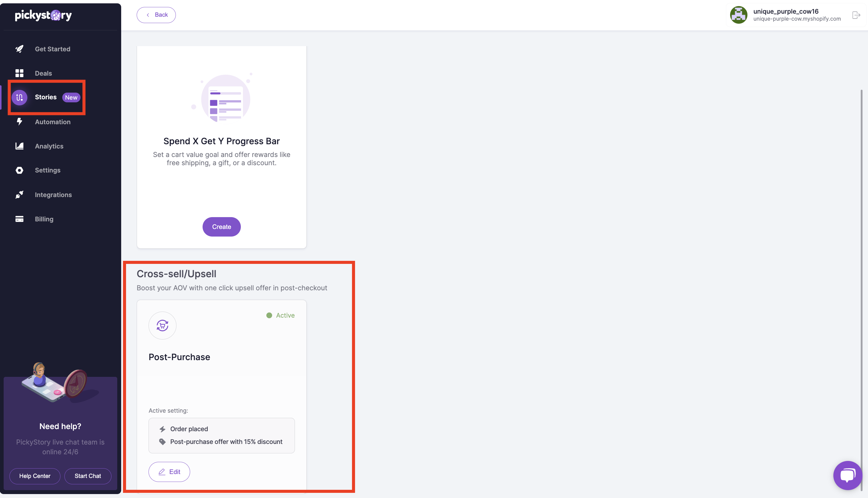This screenshot has height=498, width=868.
Task: Click 'Boost your AOV' description text
Action: pos(232,288)
